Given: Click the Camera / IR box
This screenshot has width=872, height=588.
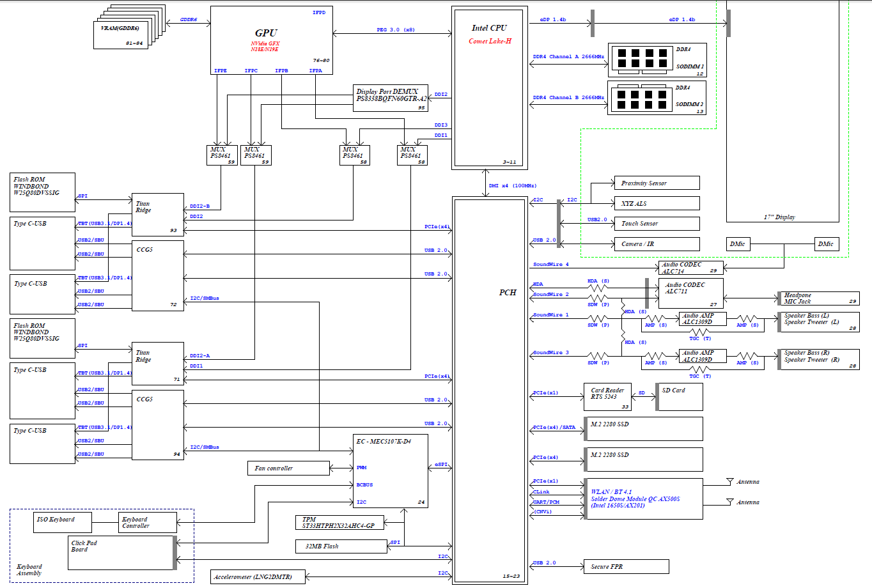Looking at the screenshot, I should tap(656, 244).
